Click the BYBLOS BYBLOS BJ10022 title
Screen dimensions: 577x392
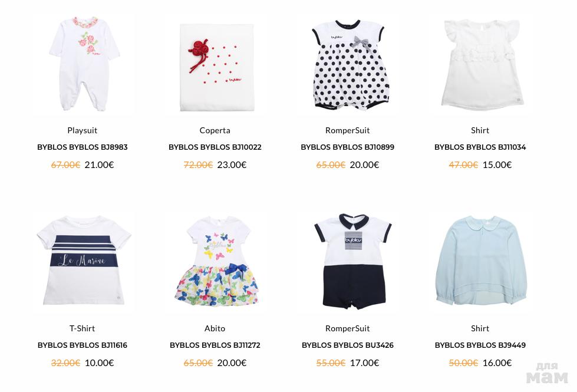215,147
